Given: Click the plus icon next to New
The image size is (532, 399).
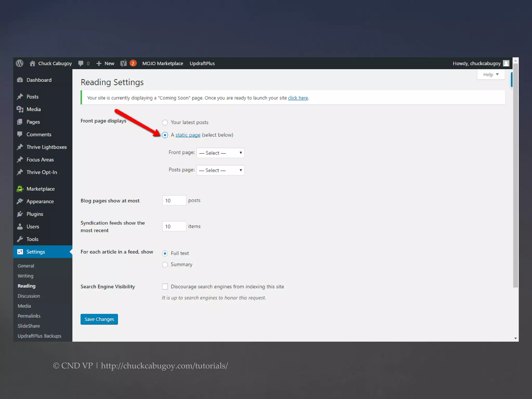Looking at the screenshot, I should click(99, 63).
